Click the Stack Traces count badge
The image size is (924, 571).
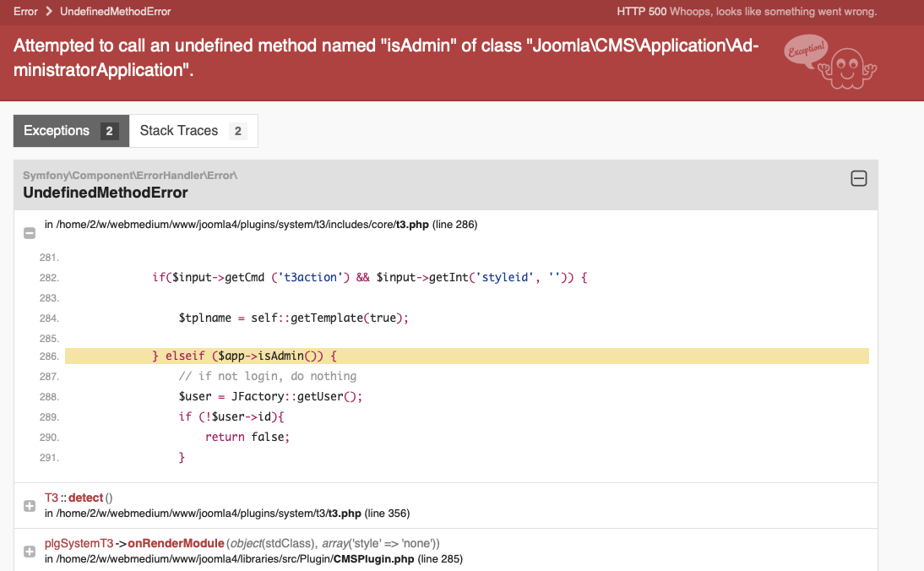coord(237,131)
